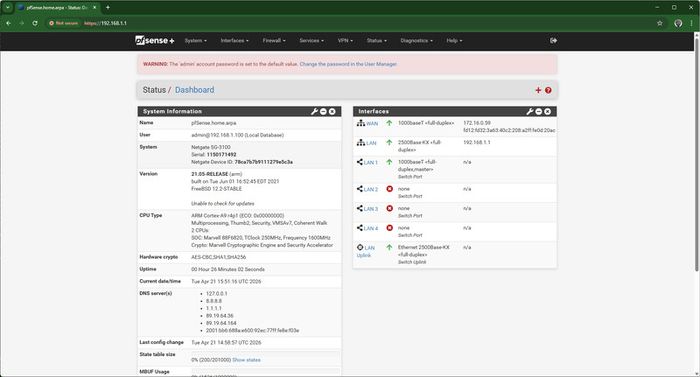Screen dimensions: 700x377
Task: Click the Dashboard breadcrumb link
Action: coord(195,90)
